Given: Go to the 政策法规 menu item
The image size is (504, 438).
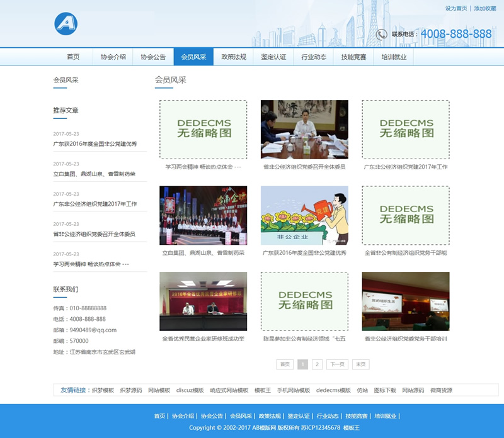Looking at the screenshot, I should [x=234, y=57].
